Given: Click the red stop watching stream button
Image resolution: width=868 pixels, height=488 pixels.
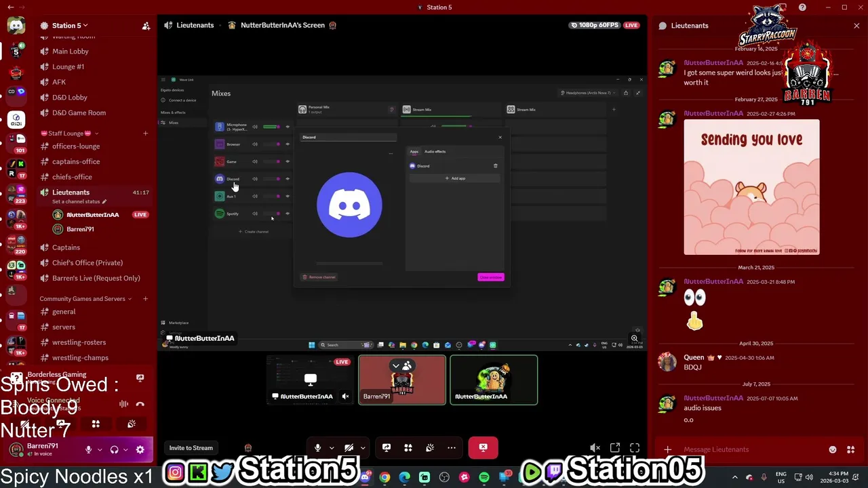Looking at the screenshot, I should [483, 447].
